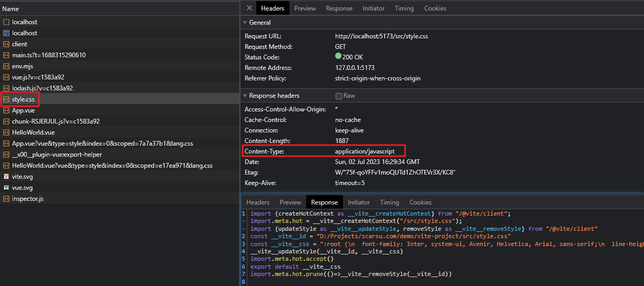Screen dimensions: 644x286
Task: Click the vue.svg image icon
Action: pyautogui.click(x=6, y=188)
